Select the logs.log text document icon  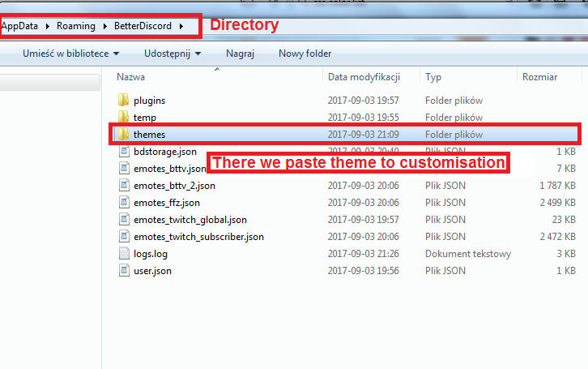pyautogui.click(x=124, y=253)
